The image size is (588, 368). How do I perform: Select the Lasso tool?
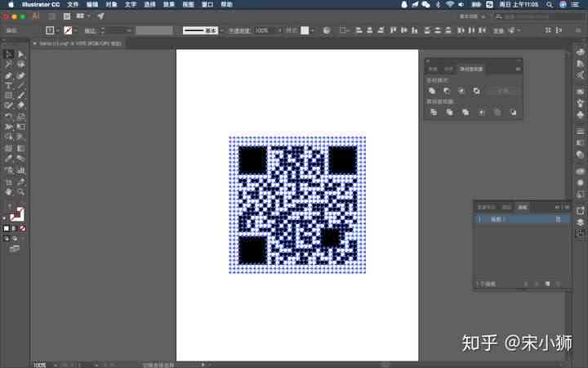21,65
